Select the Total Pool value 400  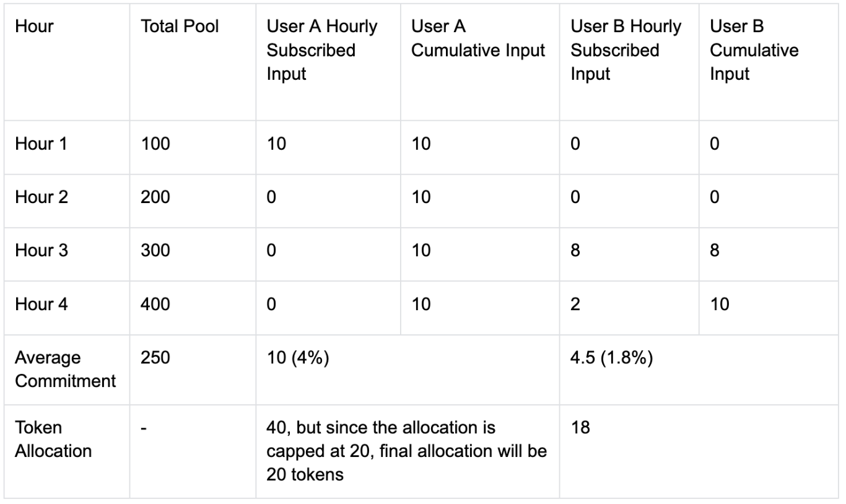coord(155,304)
